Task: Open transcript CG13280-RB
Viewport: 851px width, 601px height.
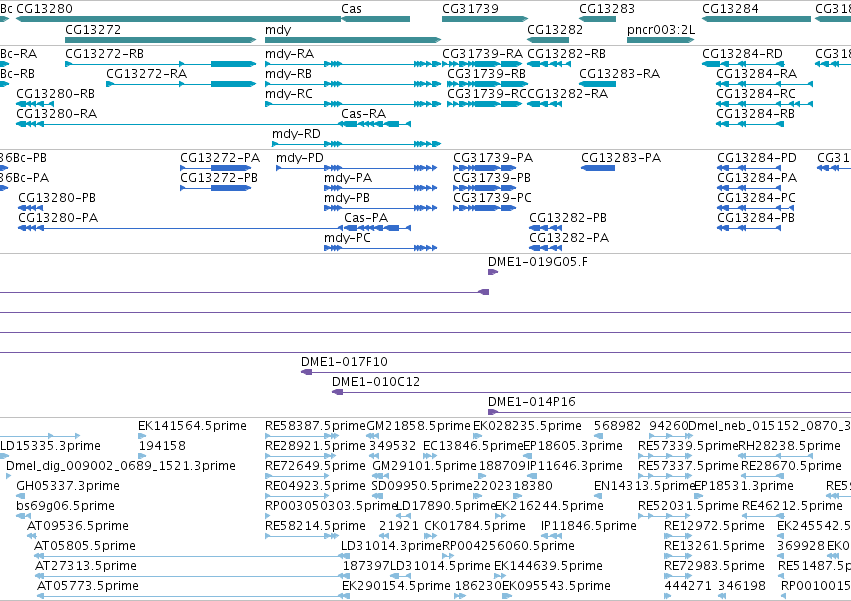Action: [x=55, y=94]
